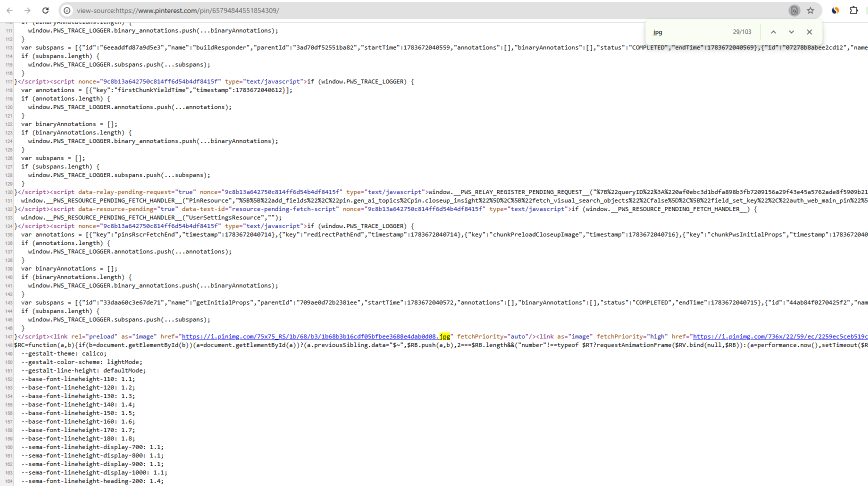Click '--sema-font-lineheight-display-900' line
The width and height of the screenshot is (868, 486).
pos(92,464)
